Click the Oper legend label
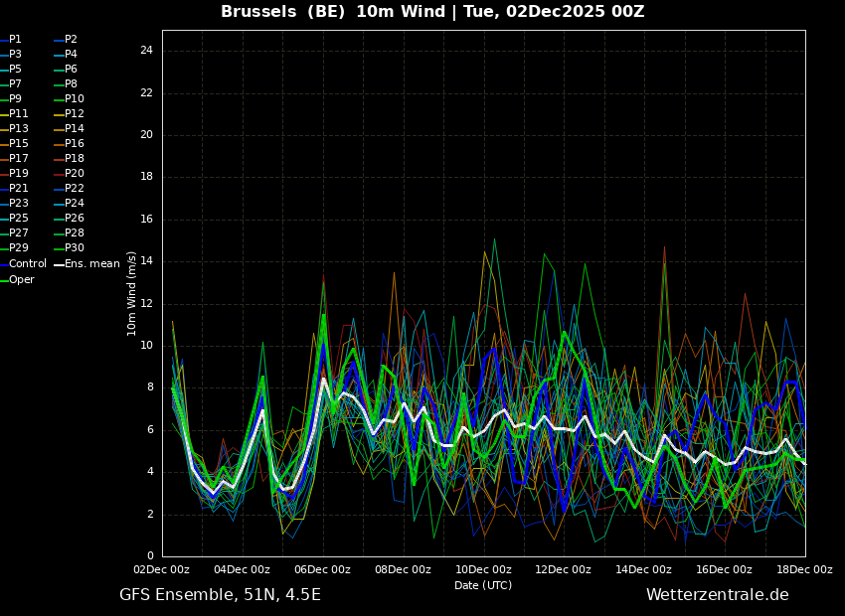 point(22,280)
